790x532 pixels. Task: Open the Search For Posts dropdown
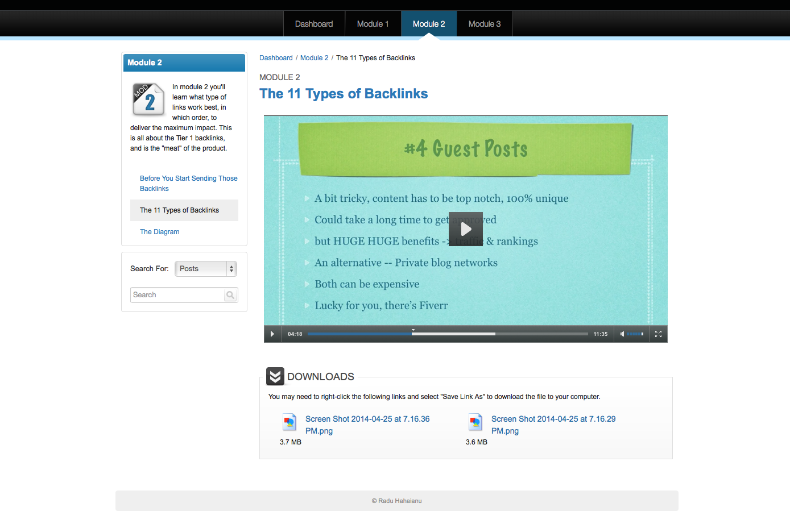click(x=205, y=269)
